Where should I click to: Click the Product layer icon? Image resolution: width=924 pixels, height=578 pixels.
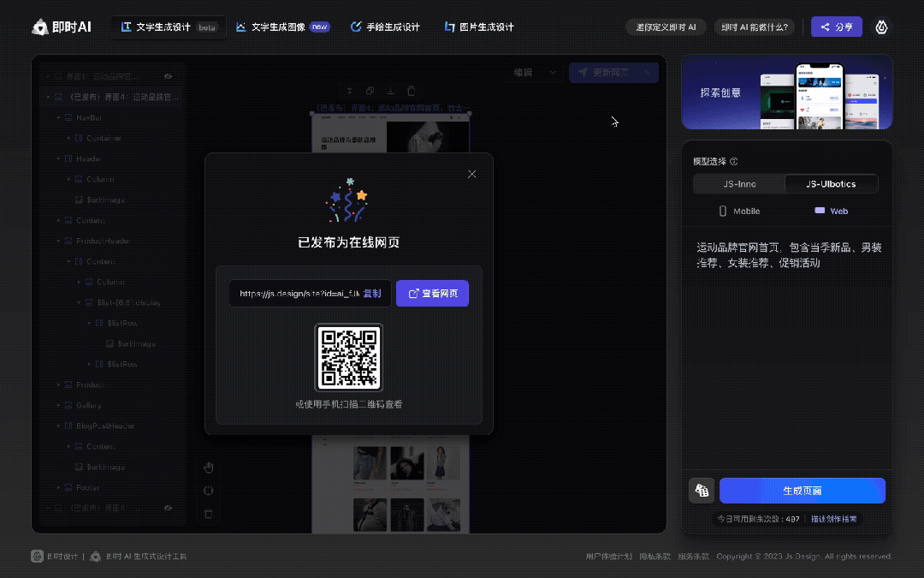pos(68,384)
